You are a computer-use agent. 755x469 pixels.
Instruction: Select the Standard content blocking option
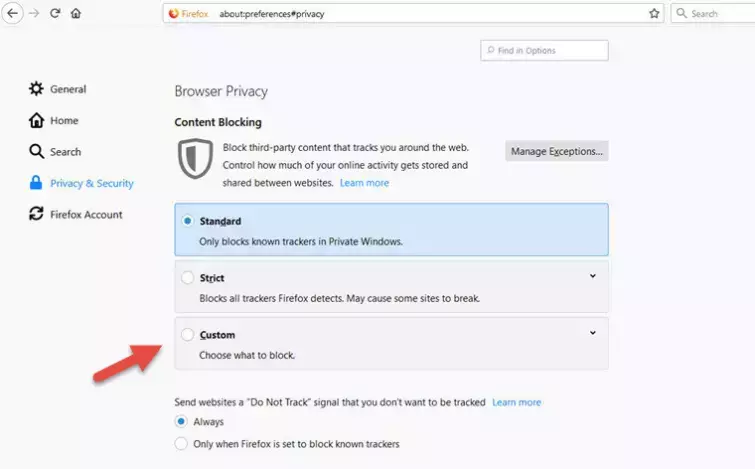[187, 221]
